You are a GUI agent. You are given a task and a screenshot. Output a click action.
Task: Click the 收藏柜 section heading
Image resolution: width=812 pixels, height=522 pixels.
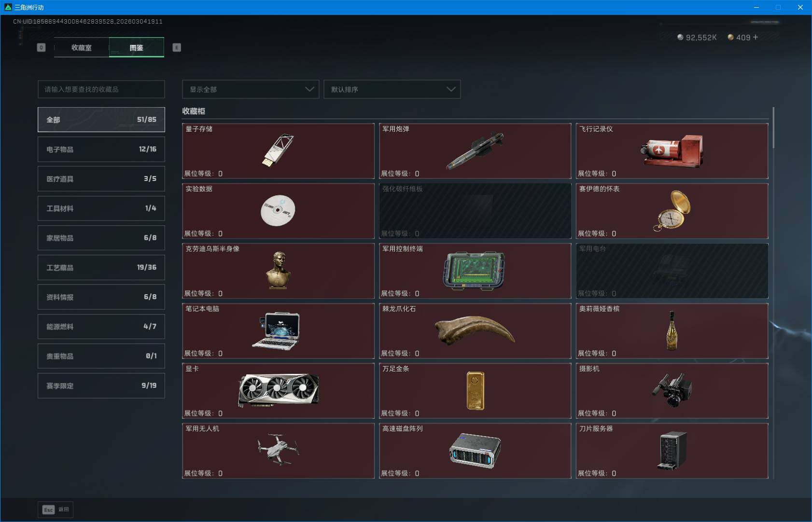point(194,111)
